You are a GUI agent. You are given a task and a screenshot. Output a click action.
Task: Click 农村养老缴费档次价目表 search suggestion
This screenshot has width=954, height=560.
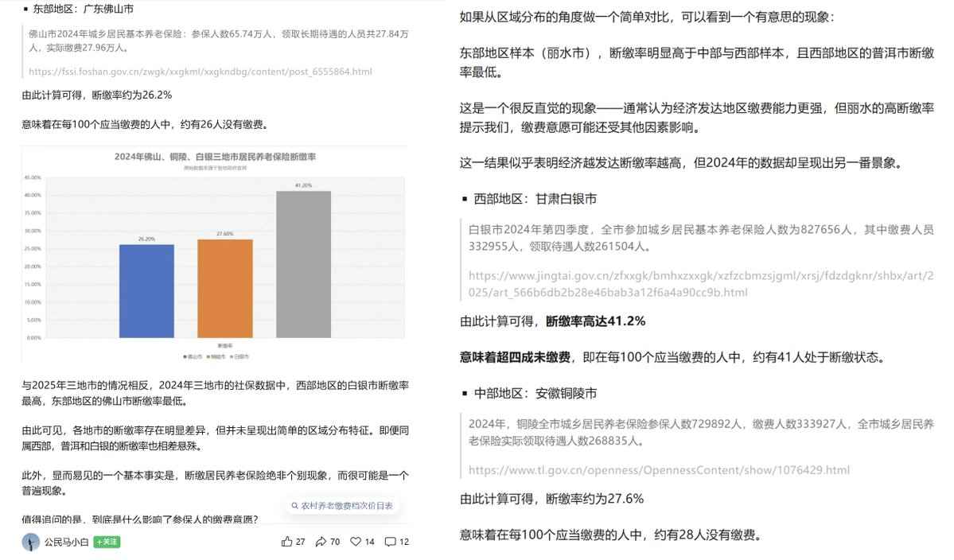pos(346,506)
